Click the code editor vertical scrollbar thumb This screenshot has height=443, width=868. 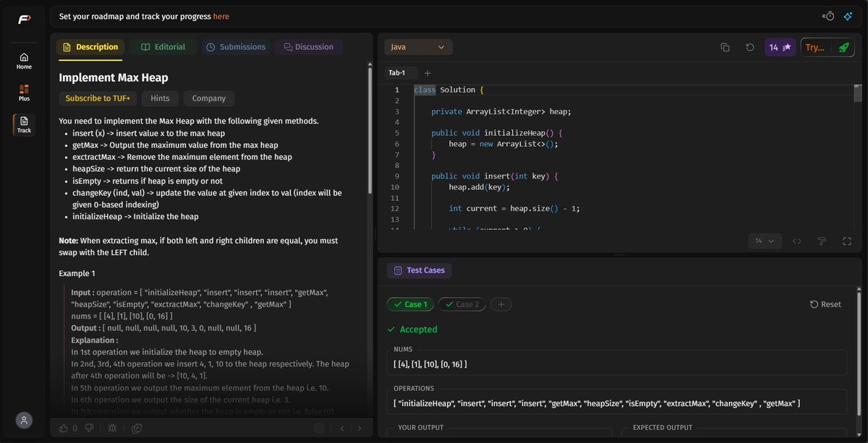(x=858, y=94)
